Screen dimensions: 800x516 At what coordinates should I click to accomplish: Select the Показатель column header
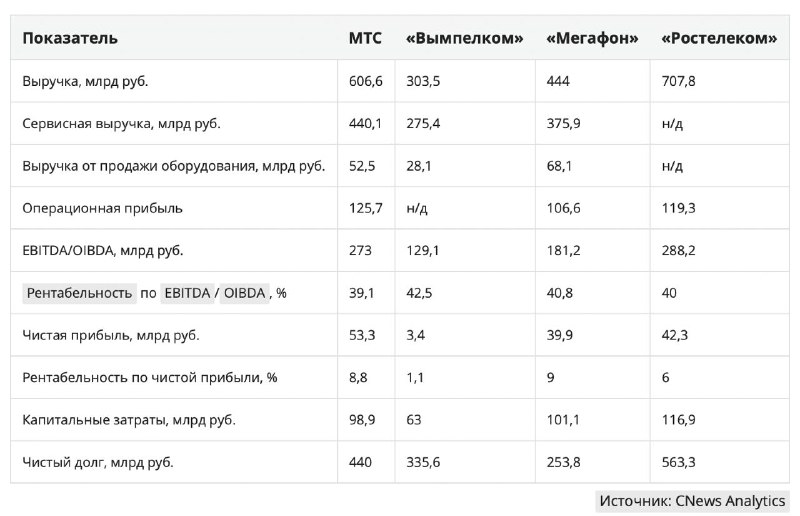[x=70, y=38]
